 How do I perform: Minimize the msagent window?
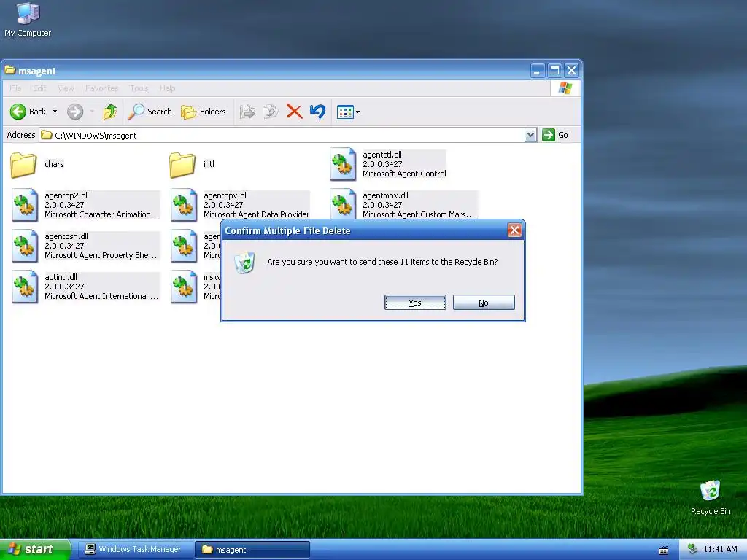(x=538, y=71)
